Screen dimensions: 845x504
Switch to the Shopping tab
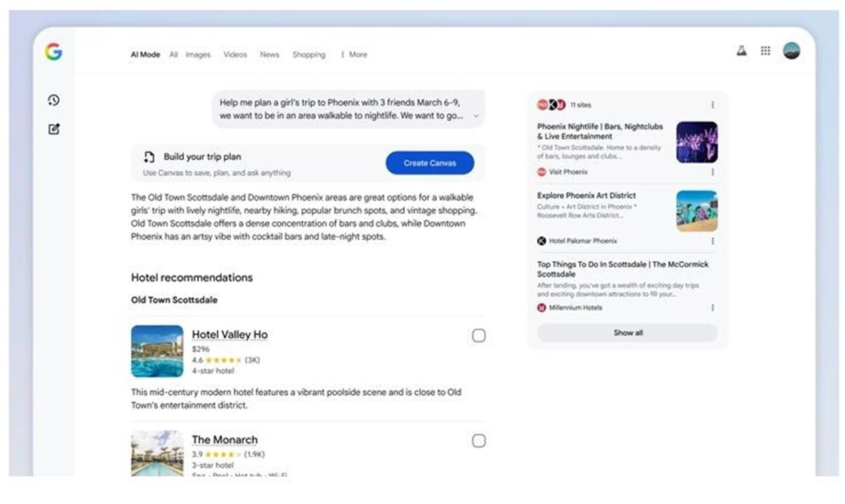tap(308, 55)
